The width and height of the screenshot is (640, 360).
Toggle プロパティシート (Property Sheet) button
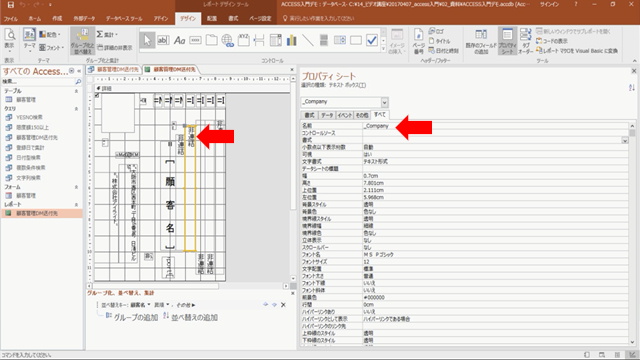click(x=507, y=41)
